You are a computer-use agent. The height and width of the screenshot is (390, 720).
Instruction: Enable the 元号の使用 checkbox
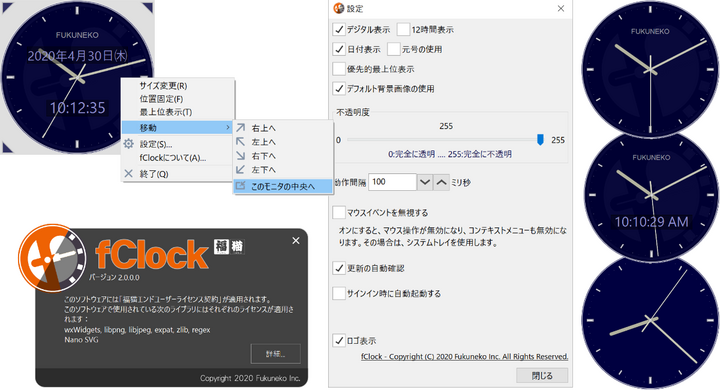394,49
